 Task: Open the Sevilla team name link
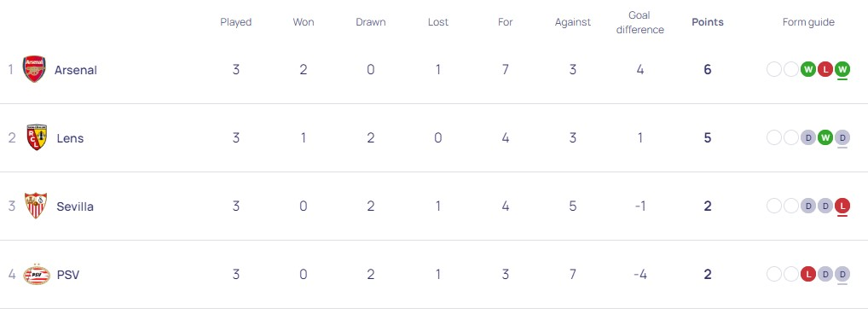75,206
